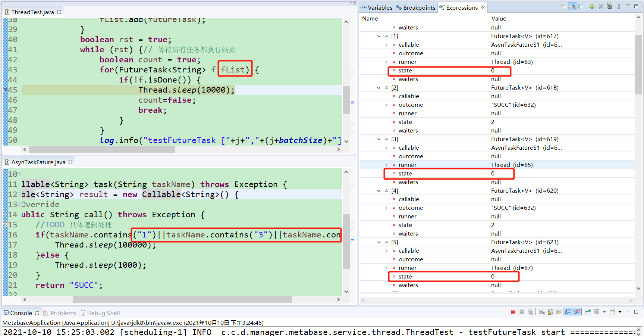The height and width of the screenshot is (336, 644).
Task: Close the Expressions view tab
Action: 483,7
